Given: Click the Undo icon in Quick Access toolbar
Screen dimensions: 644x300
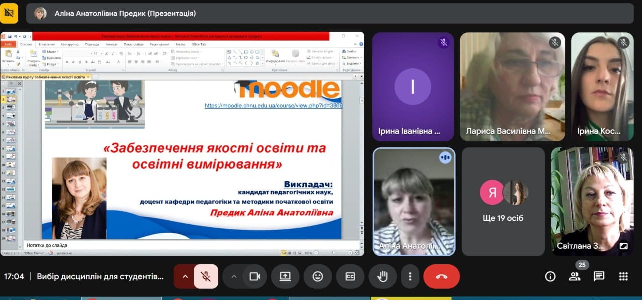Looking at the screenshot, I should [16, 36].
